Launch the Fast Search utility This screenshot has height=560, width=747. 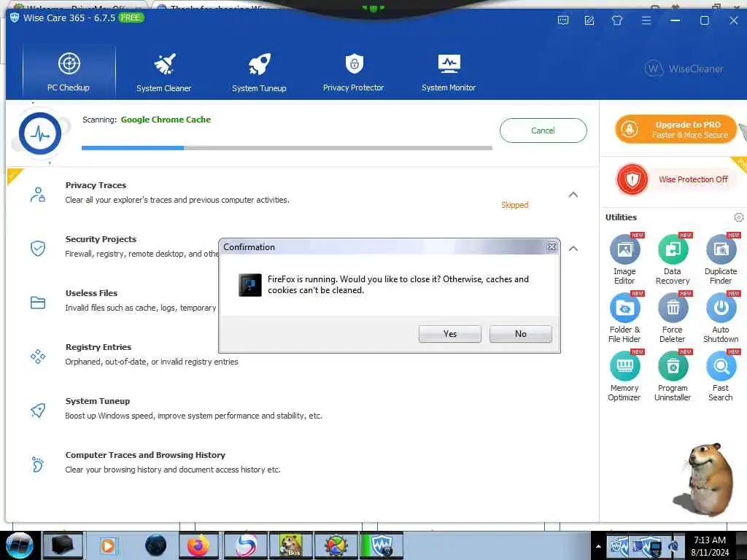coord(721,376)
